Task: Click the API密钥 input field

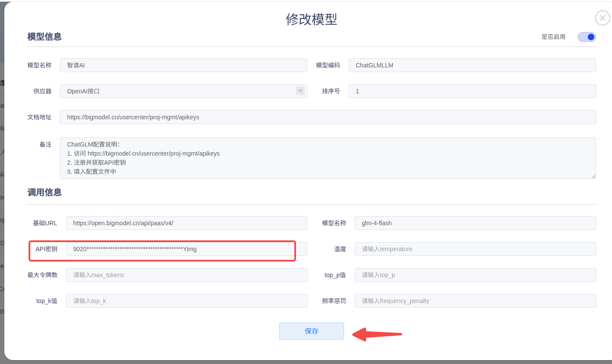Action: tap(186, 249)
